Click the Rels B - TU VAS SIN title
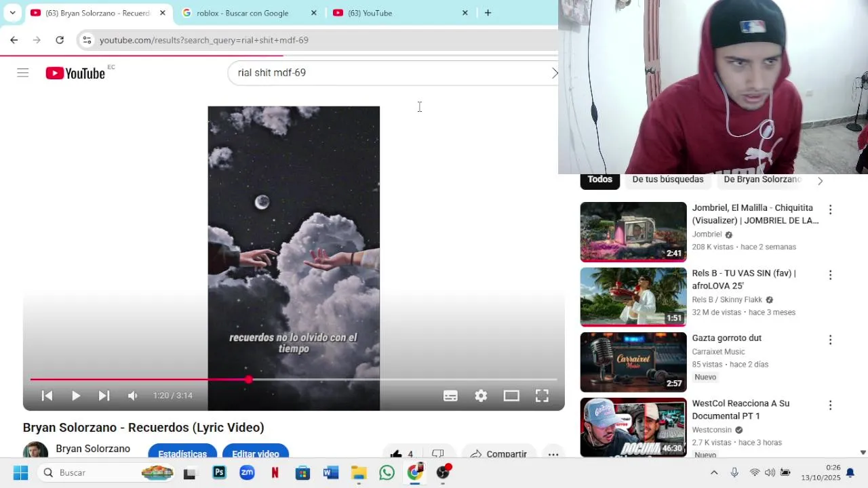The width and height of the screenshot is (868, 488). (x=744, y=279)
